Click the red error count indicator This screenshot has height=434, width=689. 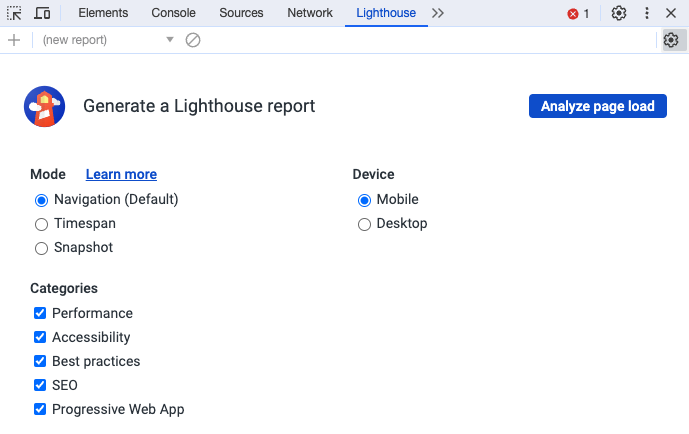point(578,14)
